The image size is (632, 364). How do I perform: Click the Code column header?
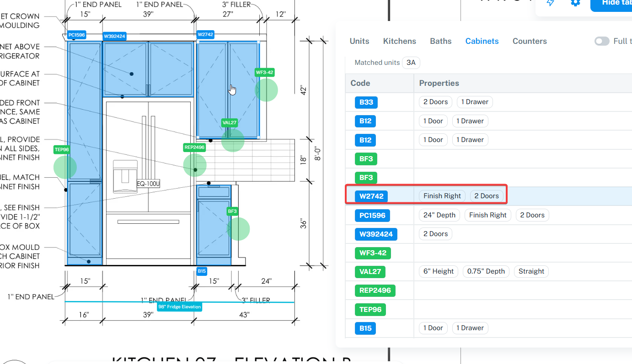coord(360,83)
